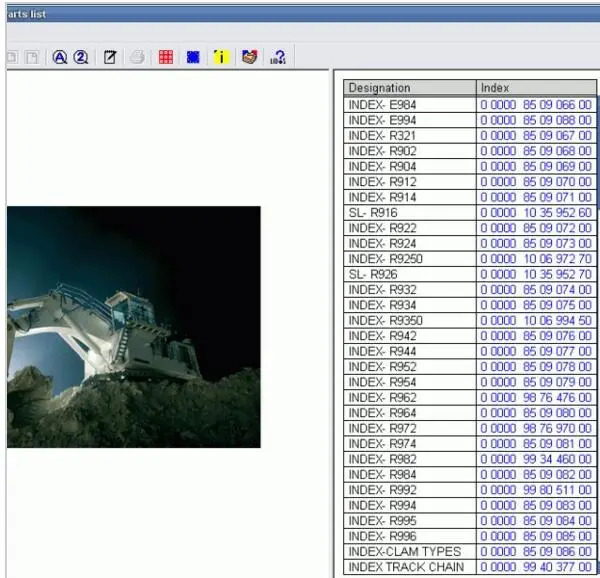Screen dimensions: 600x578
Task: Select the row INDEX- R984
Action: (470, 474)
